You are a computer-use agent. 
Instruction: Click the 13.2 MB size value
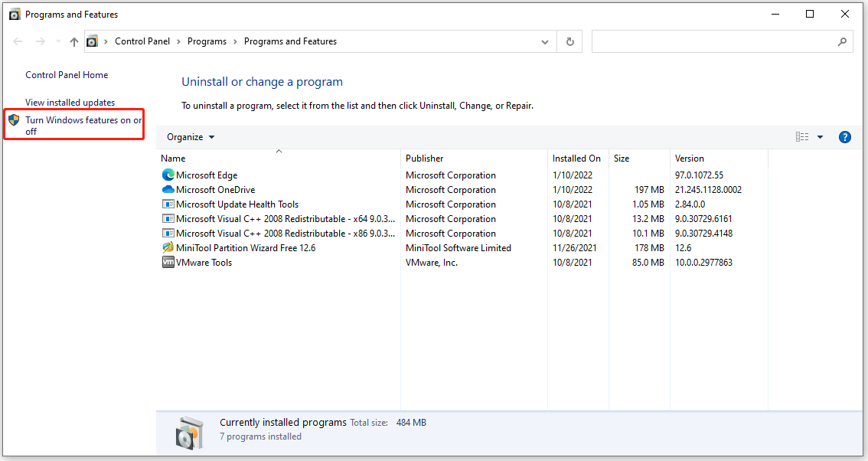648,219
